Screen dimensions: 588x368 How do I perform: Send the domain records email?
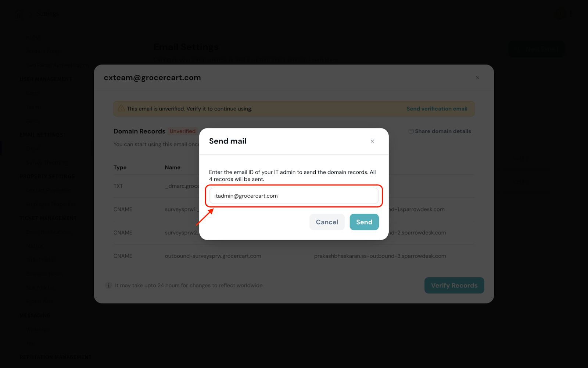click(x=364, y=222)
